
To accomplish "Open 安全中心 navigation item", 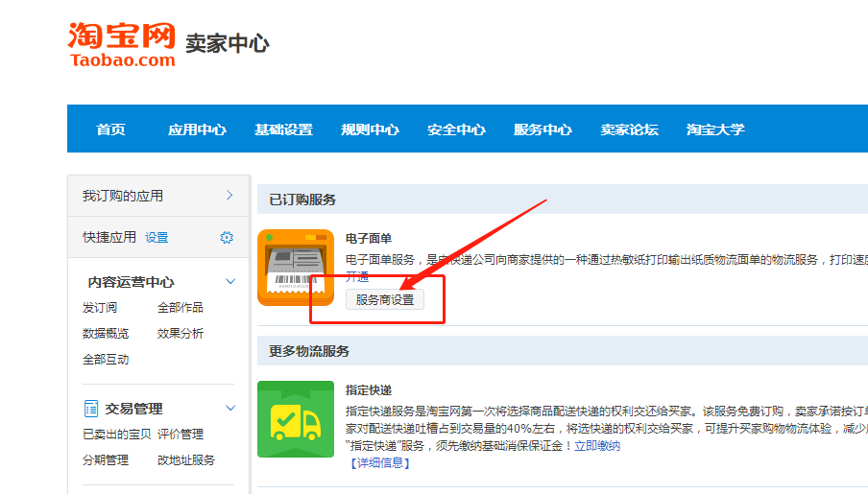I will [x=456, y=129].
